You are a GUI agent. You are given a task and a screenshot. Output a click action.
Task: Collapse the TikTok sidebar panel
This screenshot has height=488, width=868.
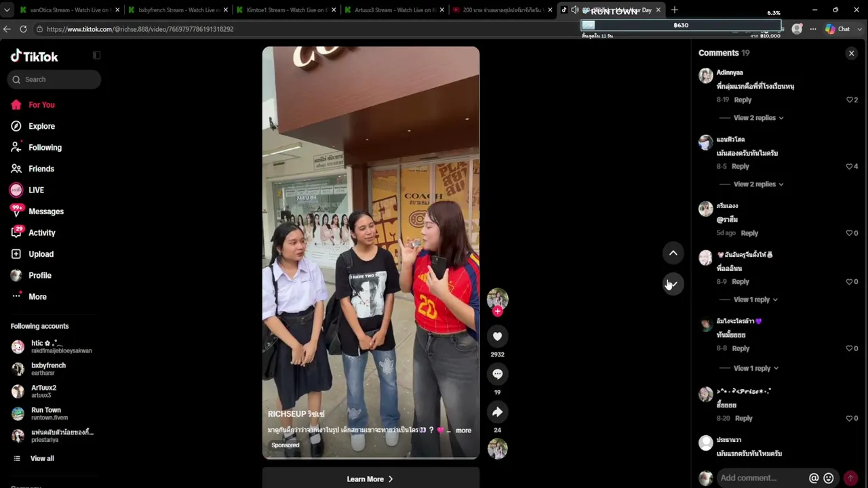(x=96, y=55)
